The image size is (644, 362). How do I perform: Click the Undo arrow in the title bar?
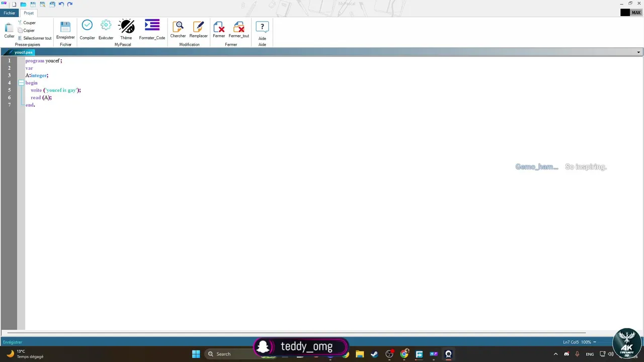click(x=61, y=4)
